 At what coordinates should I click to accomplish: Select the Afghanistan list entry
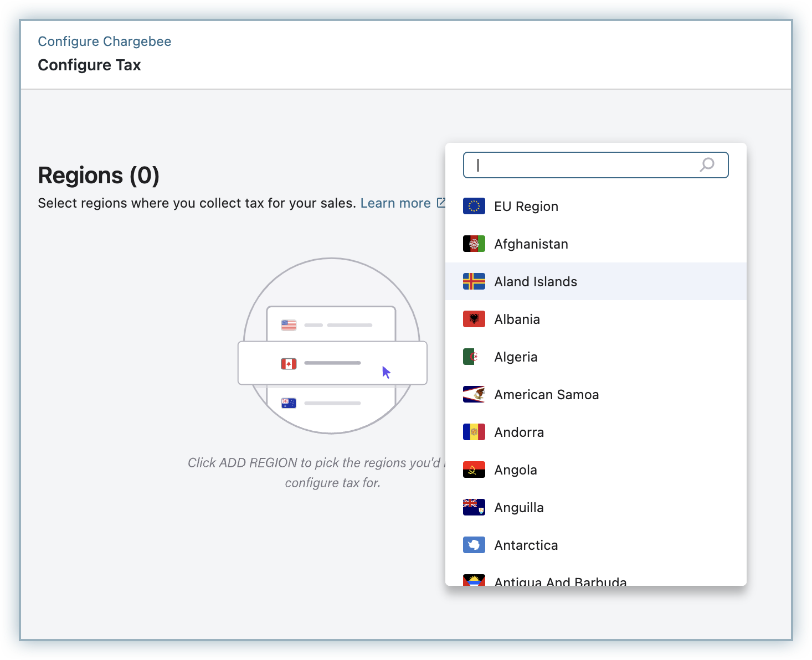(531, 244)
